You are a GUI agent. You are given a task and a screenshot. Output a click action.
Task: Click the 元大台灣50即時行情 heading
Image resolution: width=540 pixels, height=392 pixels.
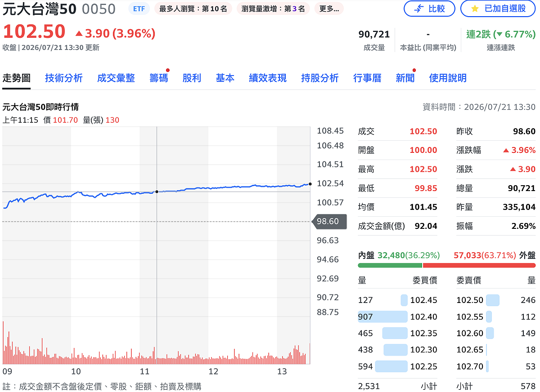40,107
